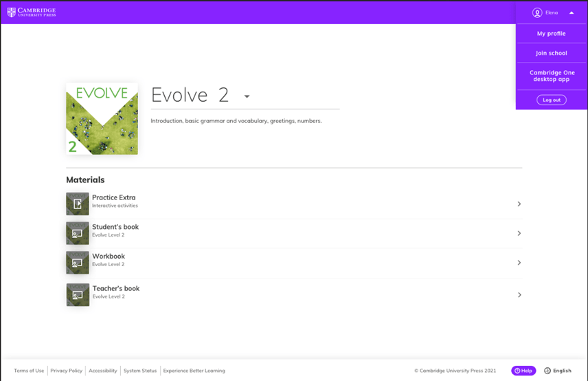
Task: Choose Cambridge One desktop app menu entry
Action: tap(551, 76)
